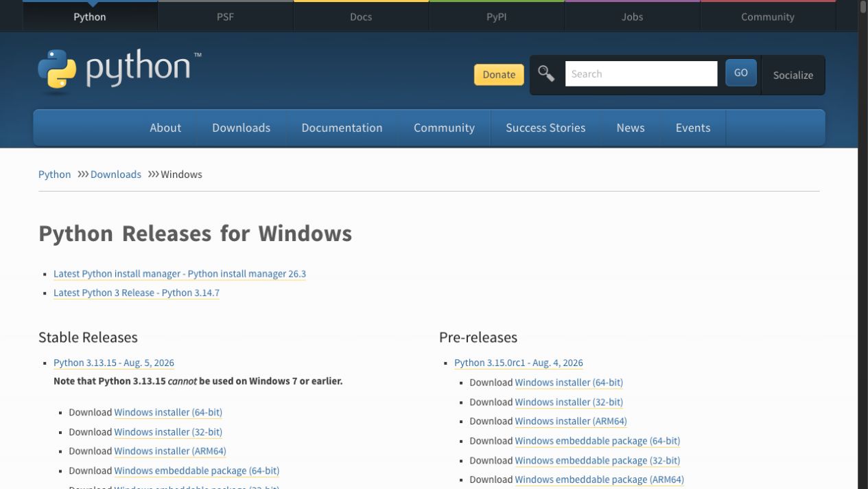The width and height of the screenshot is (868, 489).
Task: Download pre-release Windows installer (ARM64)
Action: pos(571,421)
